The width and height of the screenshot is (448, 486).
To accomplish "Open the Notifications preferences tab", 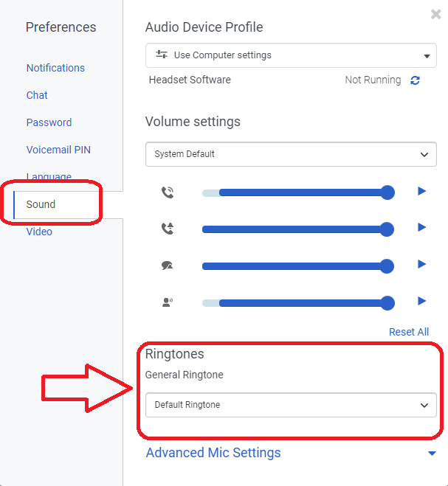I will [x=55, y=68].
